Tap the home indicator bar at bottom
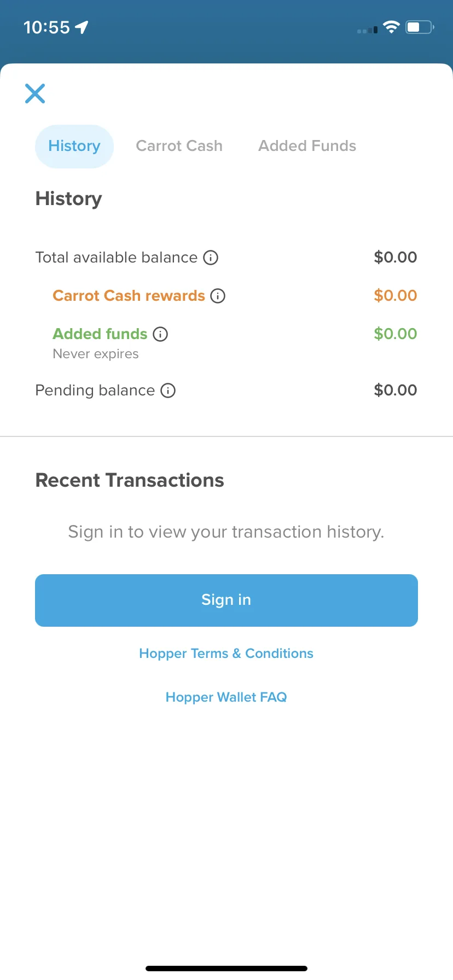The image size is (453, 980). click(226, 969)
